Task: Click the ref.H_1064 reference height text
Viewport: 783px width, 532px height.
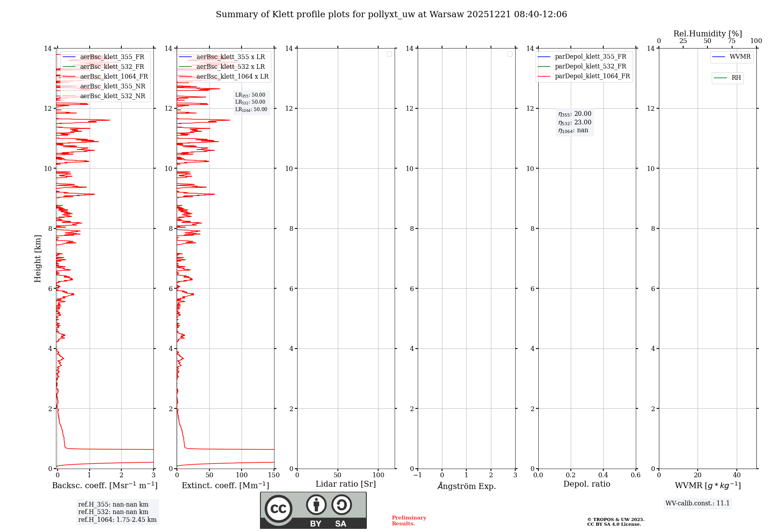Action: (117, 520)
